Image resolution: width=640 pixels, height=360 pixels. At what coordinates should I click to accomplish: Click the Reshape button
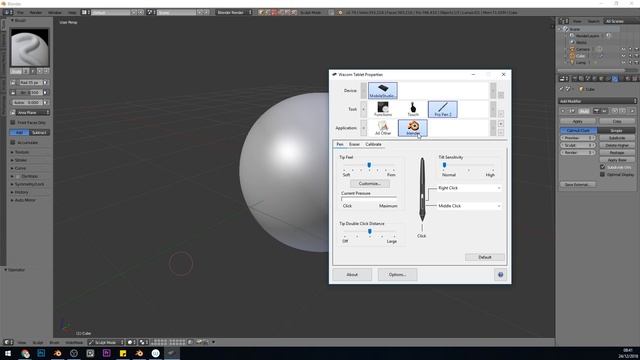coord(617,153)
